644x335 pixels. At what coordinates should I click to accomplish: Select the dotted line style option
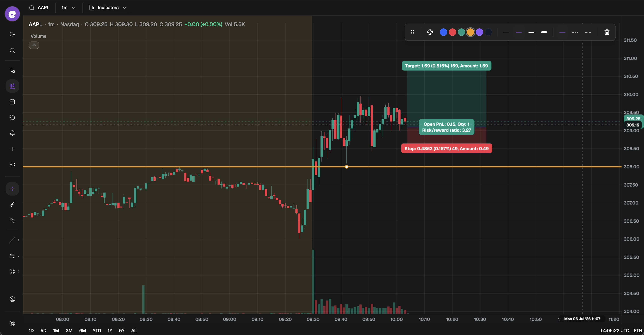pos(588,32)
